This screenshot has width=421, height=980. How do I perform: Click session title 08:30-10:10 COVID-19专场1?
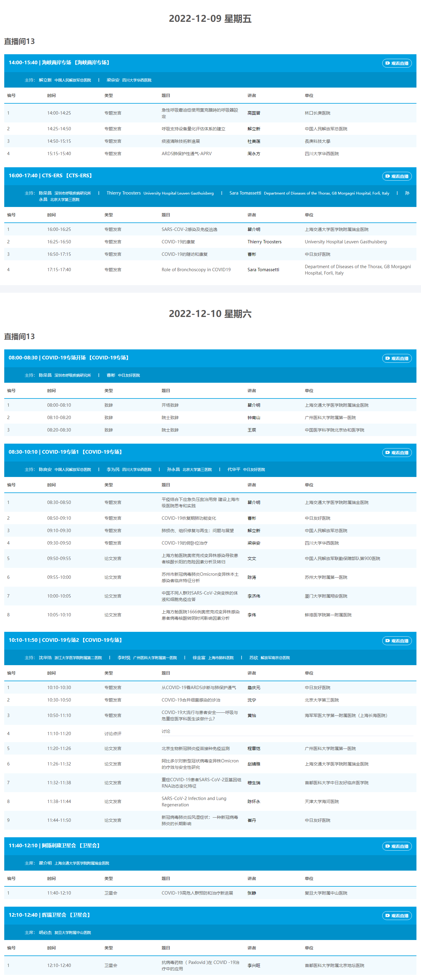click(65, 452)
